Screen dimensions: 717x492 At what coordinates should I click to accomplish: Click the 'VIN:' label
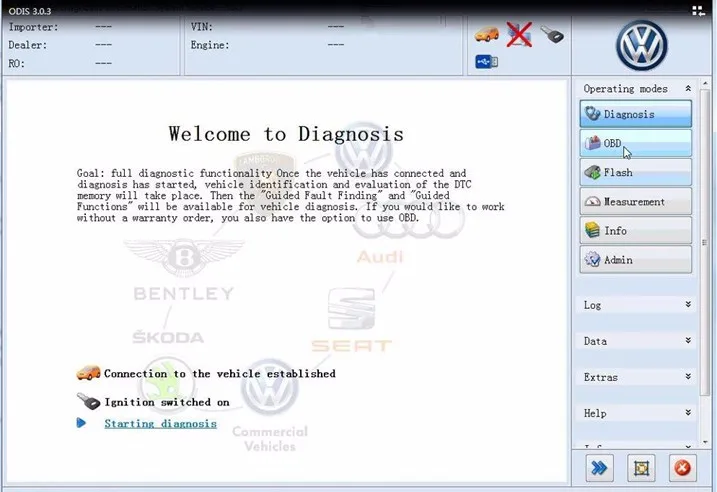[x=202, y=27]
